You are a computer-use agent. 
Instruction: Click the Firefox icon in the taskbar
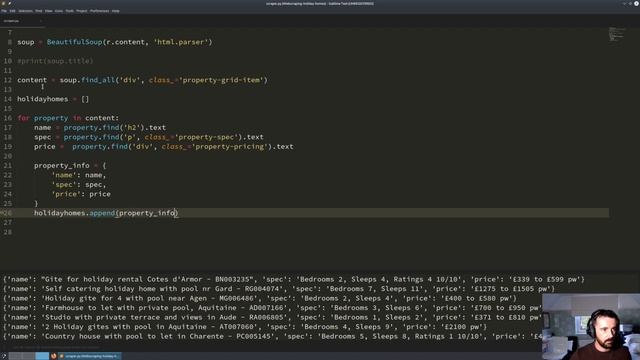click(x=53, y=356)
